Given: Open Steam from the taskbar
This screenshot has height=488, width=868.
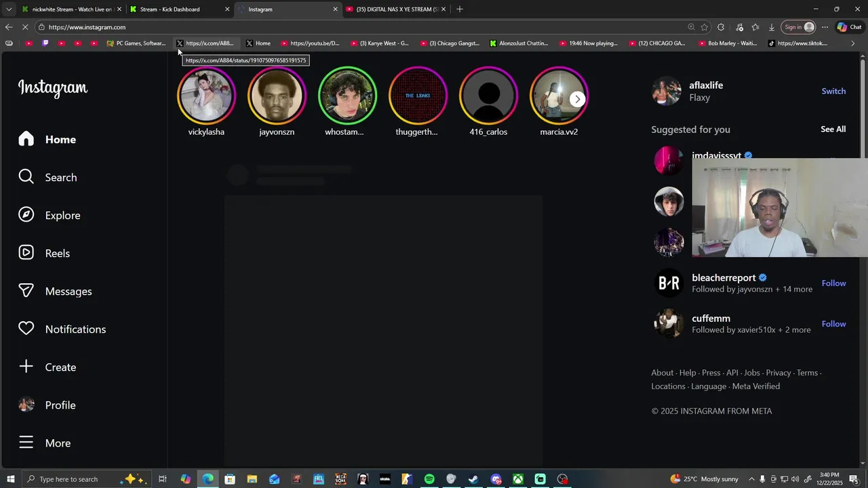Looking at the screenshot, I should pos(473,479).
